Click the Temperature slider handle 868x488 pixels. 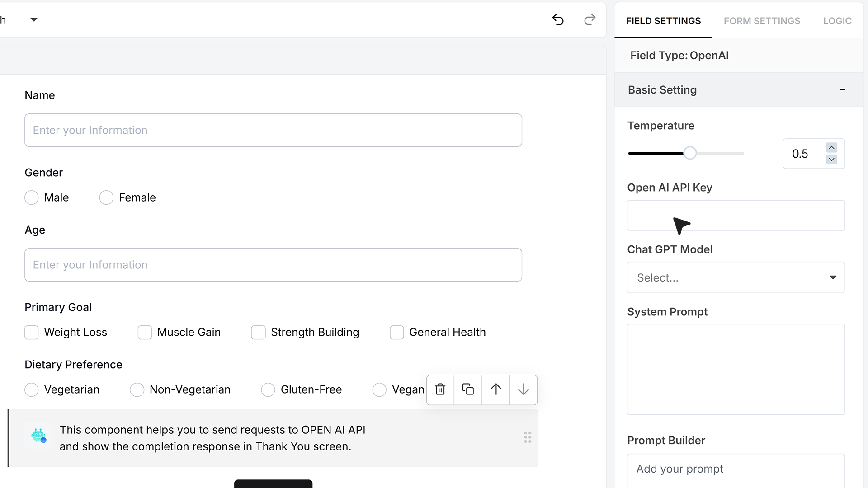coord(690,153)
